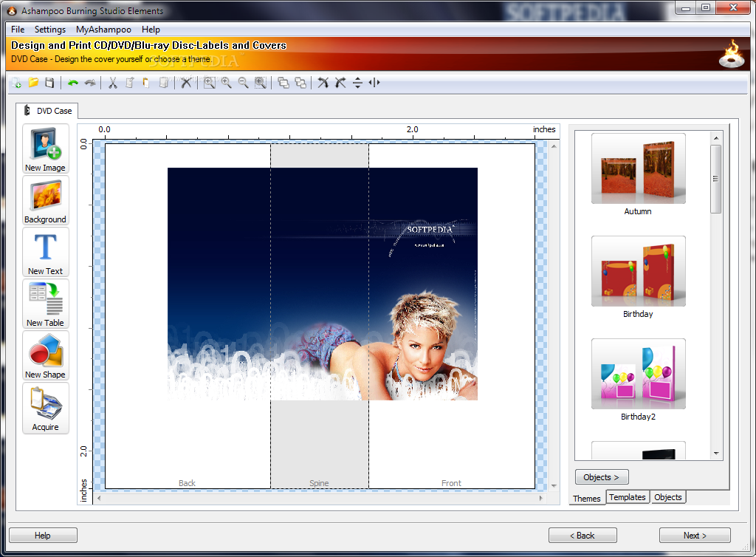Open the MyAshampoo menu
Viewport: 756px width, 557px height.
pyautogui.click(x=103, y=30)
